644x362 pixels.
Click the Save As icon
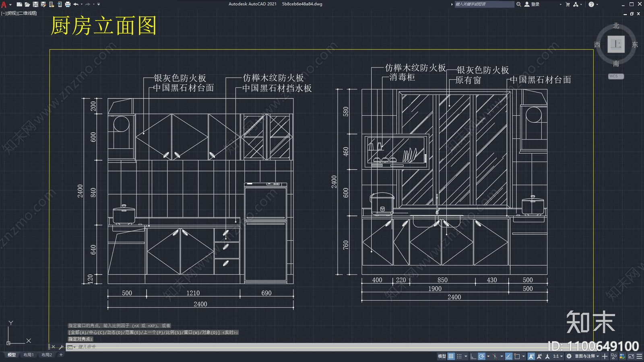43,4
